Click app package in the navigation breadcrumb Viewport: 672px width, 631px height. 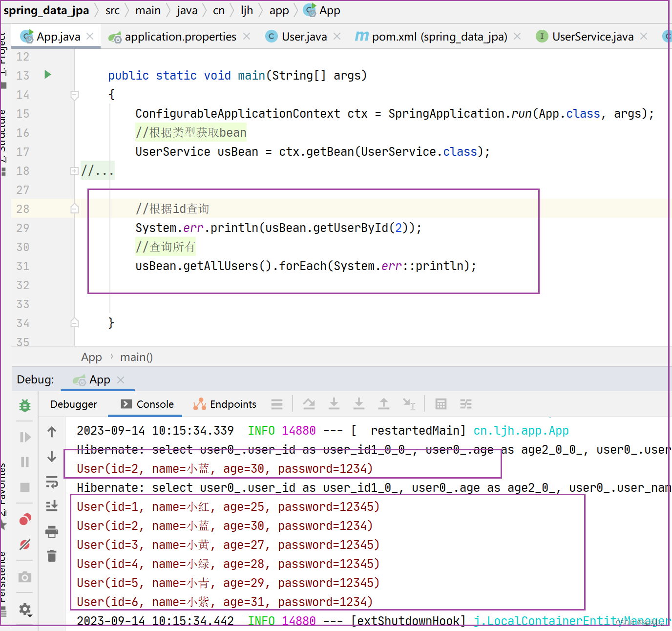click(279, 10)
